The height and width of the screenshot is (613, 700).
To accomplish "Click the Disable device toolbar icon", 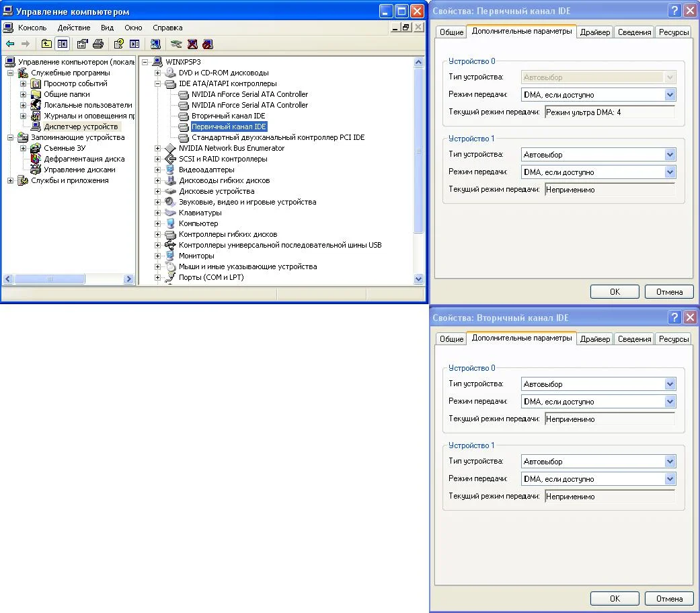I will click(208, 44).
